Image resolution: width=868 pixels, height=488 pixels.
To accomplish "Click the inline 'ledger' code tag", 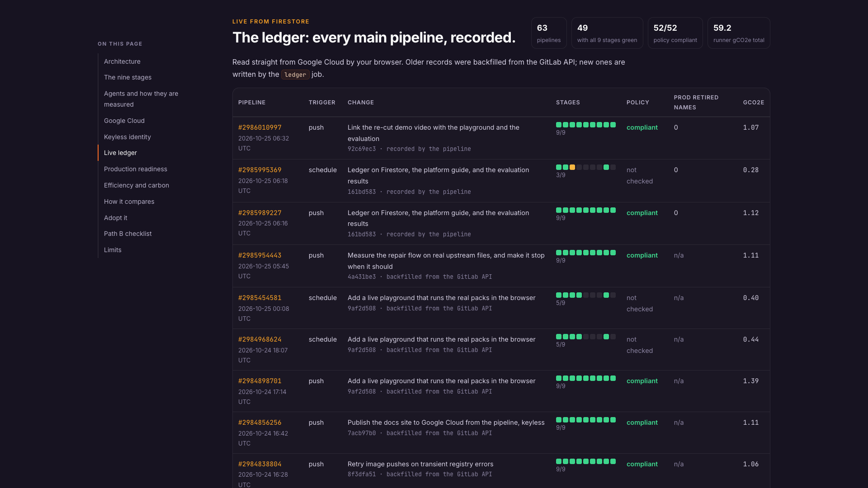I will (x=295, y=75).
